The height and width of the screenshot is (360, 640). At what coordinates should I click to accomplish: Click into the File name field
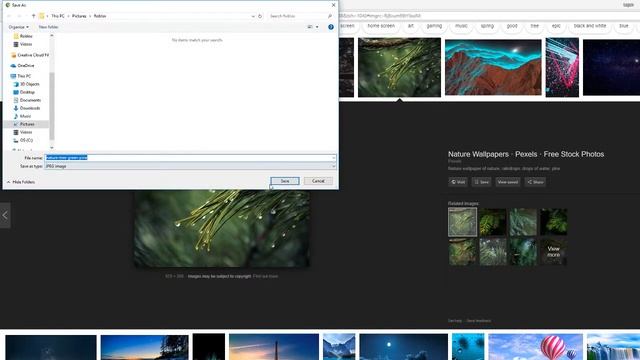[188, 158]
